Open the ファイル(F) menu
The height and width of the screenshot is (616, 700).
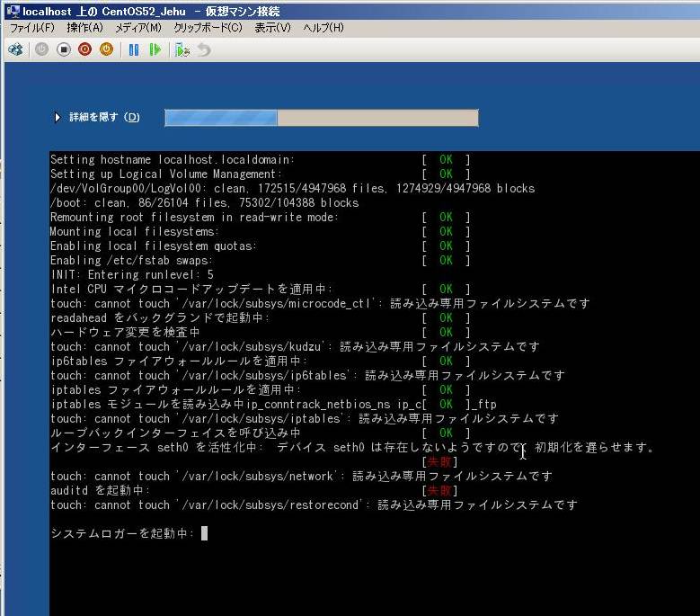pos(32,28)
